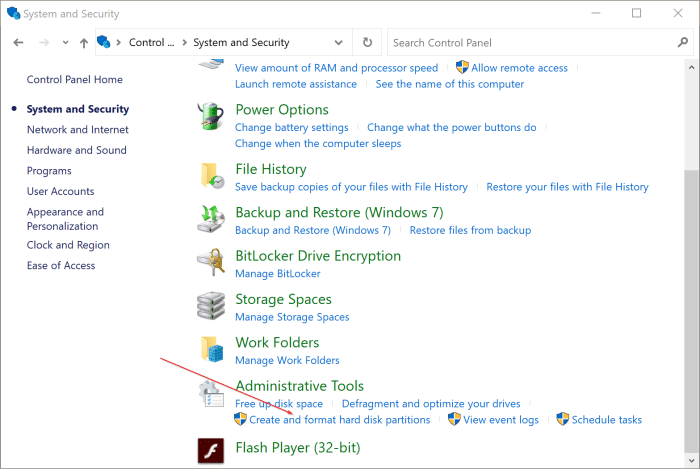700x469 pixels.
Task: Open Hardware and Sound category
Action: [77, 150]
